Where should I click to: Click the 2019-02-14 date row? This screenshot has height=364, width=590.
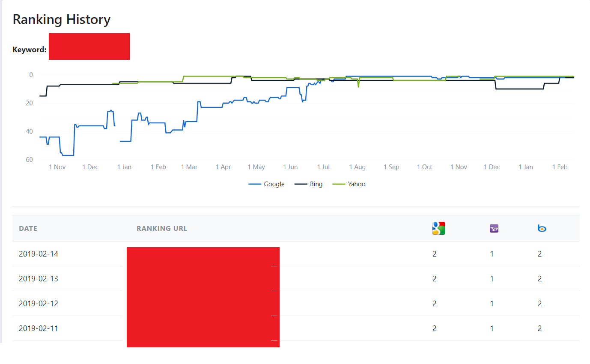(296, 254)
